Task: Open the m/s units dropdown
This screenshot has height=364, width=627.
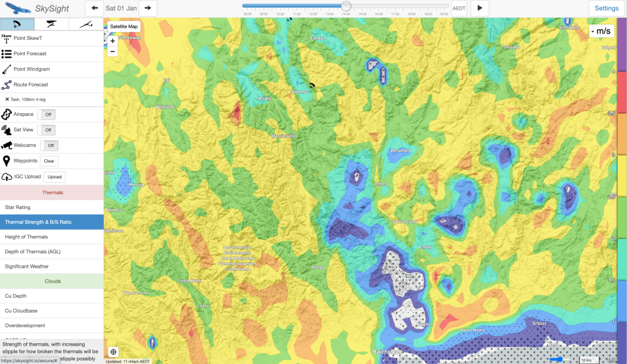Action: coord(601,31)
